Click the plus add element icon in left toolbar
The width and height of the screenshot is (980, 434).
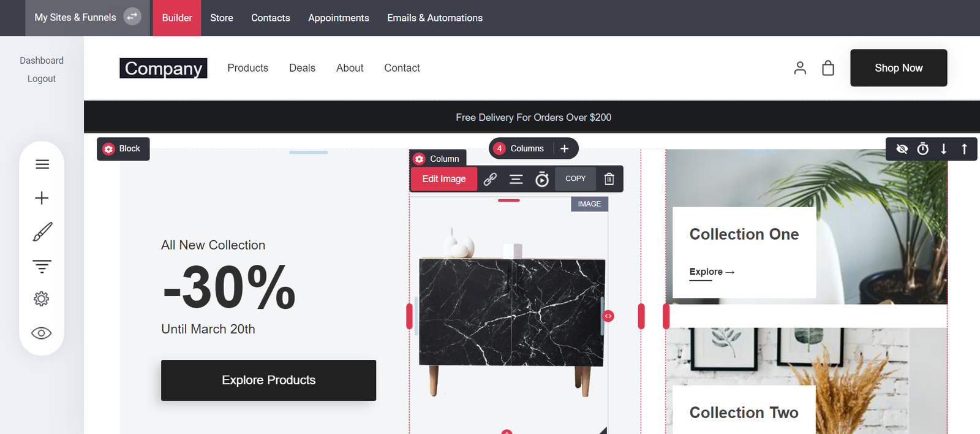click(42, 198)
